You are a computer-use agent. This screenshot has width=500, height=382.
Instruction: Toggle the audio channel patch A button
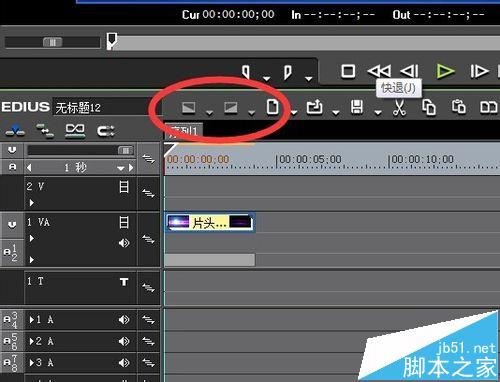12,167
